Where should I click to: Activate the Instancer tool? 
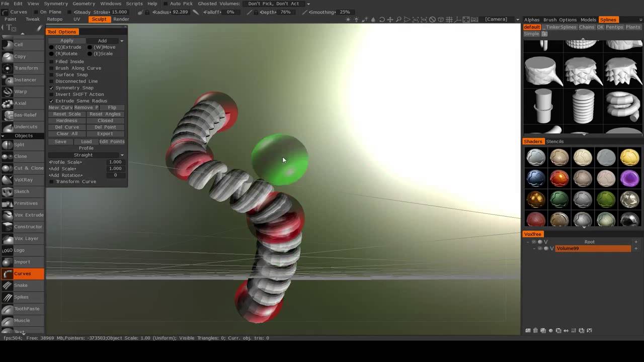[22, 79]
